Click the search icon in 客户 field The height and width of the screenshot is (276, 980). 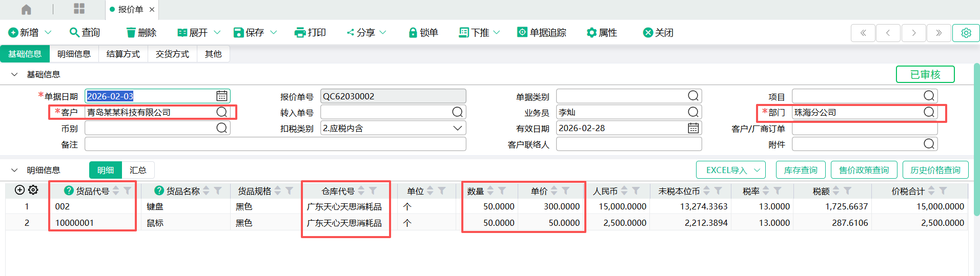click(221, 112)
